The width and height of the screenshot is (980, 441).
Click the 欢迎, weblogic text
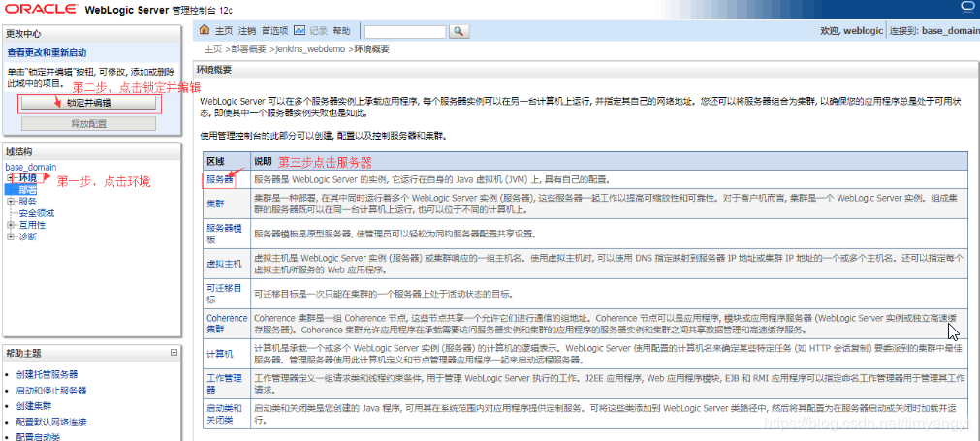(x=850, y=31)
